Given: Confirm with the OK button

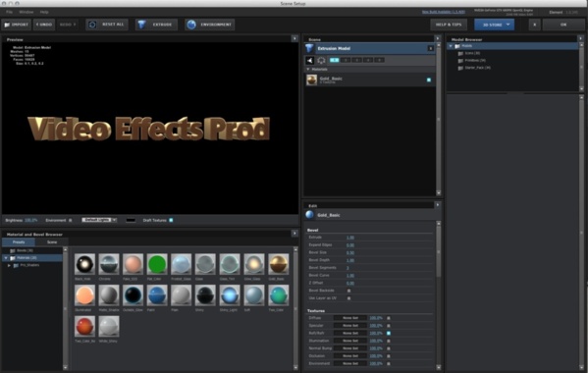Looking at the screenshot, I should click(563, 25).
